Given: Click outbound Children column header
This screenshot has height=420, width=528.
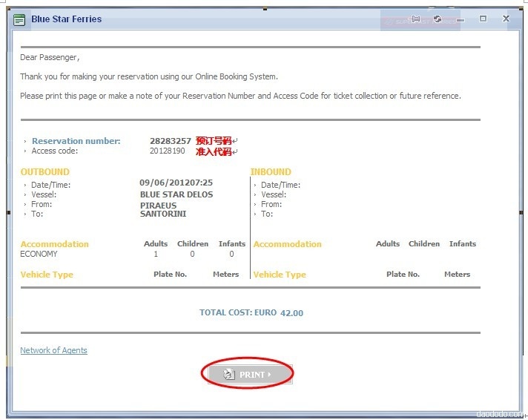Looking at the screenshot, I should click(x=193, y=243).
